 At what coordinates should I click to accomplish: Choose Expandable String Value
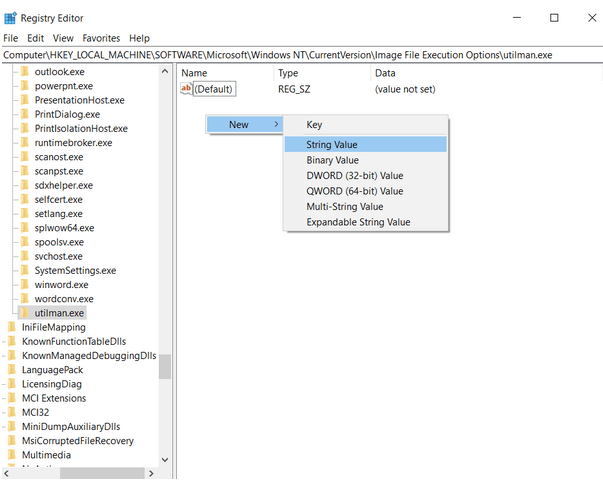point(366,222)
